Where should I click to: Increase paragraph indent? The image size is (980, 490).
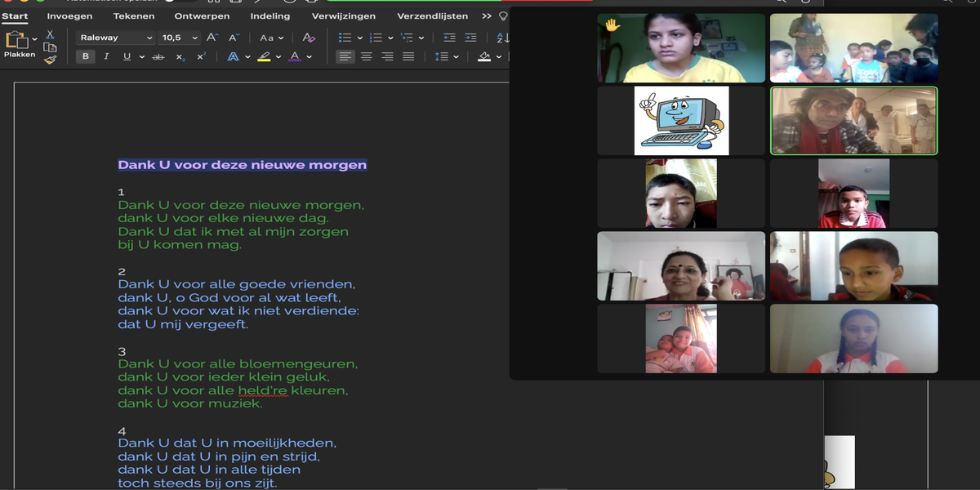[470, 38]
